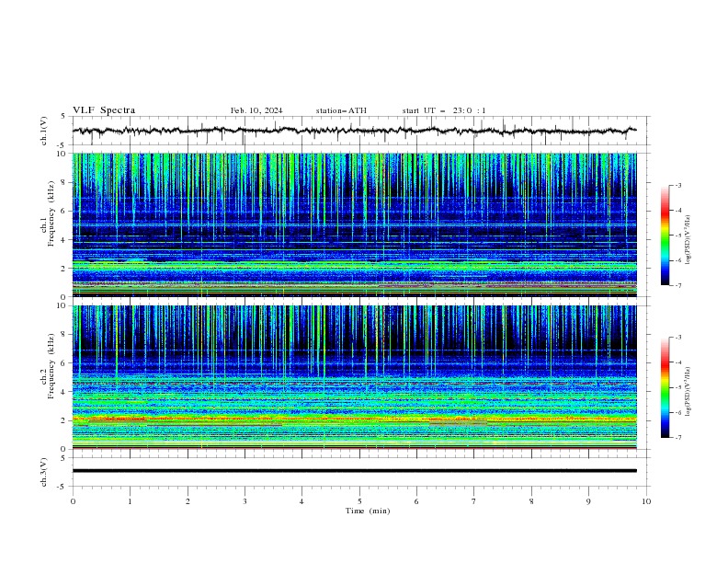Click the "5" tick label on time axis

359,501
